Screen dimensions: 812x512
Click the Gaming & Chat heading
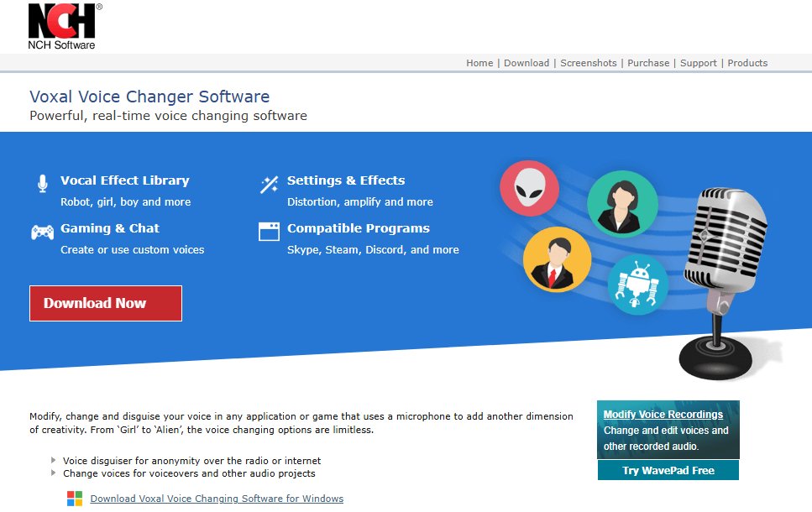point(110,228)
